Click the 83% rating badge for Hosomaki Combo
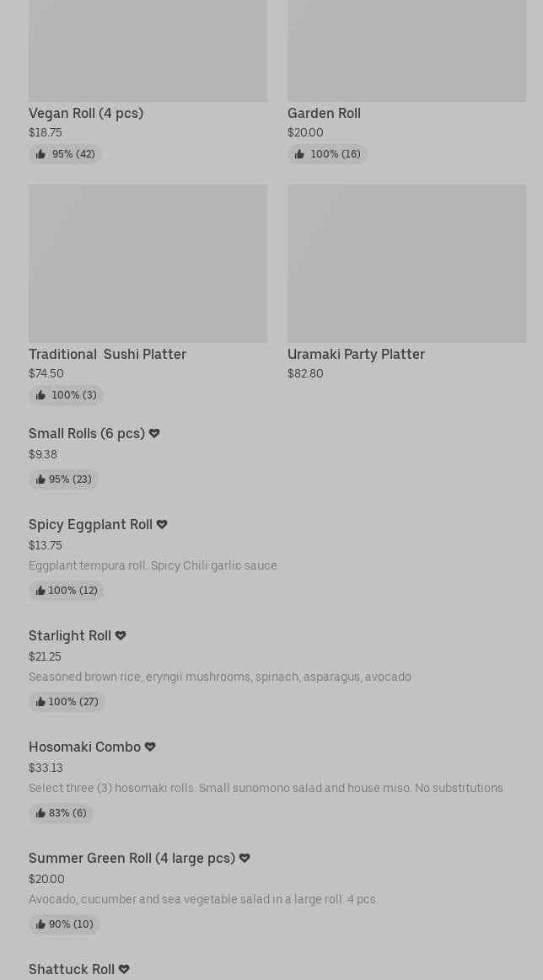 pyautogui.click(x=61, y=813)
